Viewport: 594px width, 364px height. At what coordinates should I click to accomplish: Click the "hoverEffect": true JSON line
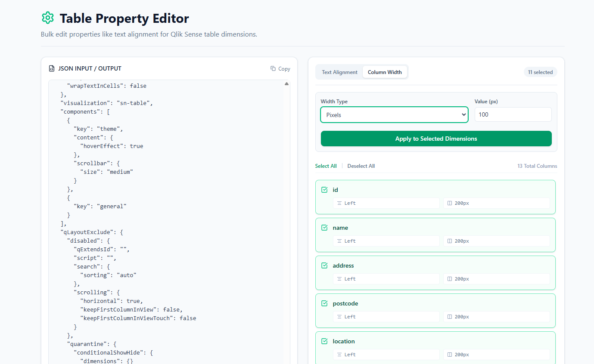click(x=112, y=146)
